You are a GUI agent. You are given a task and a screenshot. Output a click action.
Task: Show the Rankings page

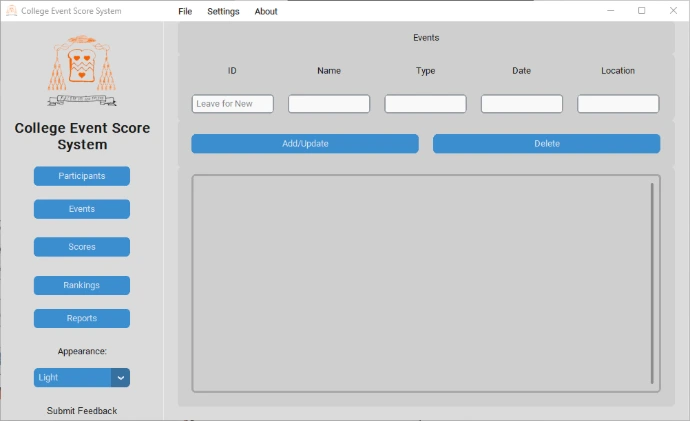pos(82,285)
